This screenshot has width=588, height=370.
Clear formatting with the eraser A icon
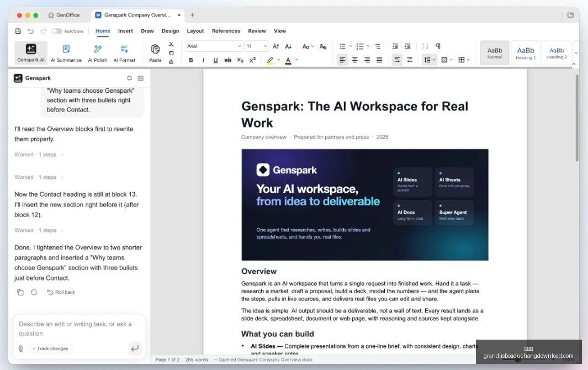(323, 46)
